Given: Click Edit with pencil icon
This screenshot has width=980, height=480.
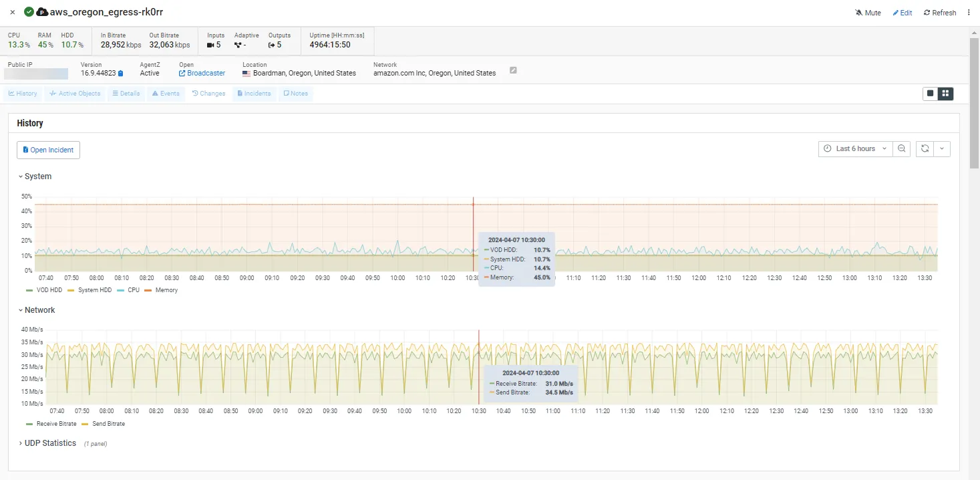Looking at the screenshot, I should [x=903, y=13].
